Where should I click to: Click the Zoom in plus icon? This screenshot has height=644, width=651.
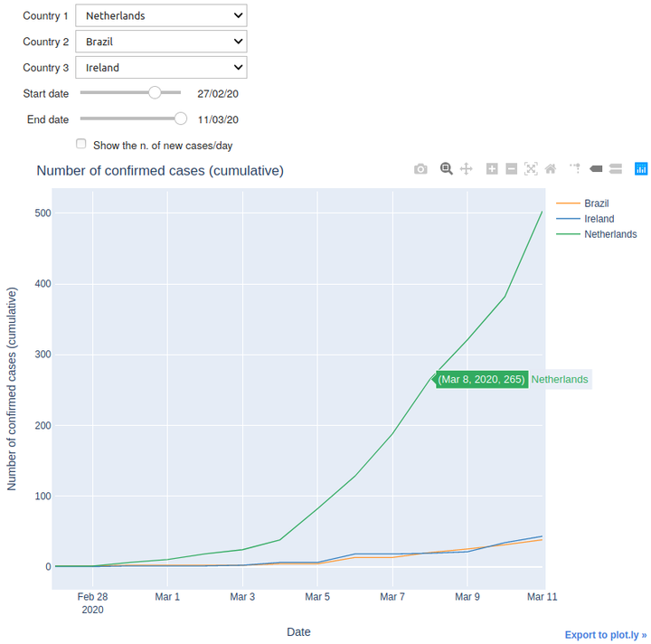(x=492, y=169)
